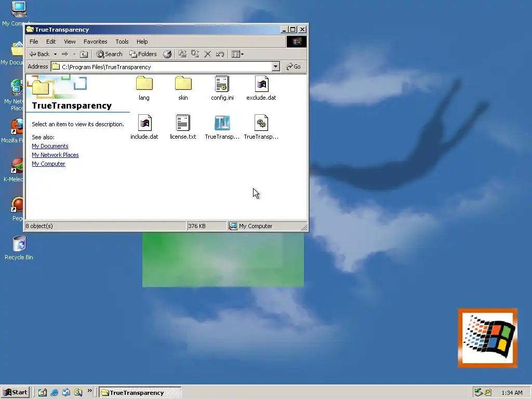
Task: Click the Windows logo desktop gadget
Action: tap(487, 338)
